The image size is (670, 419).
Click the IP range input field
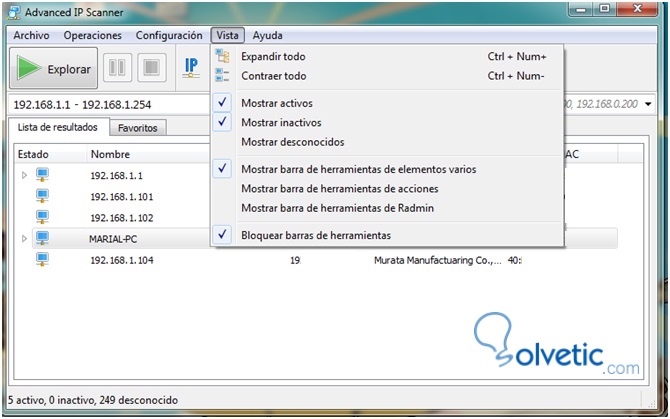(x=109, y=104)
